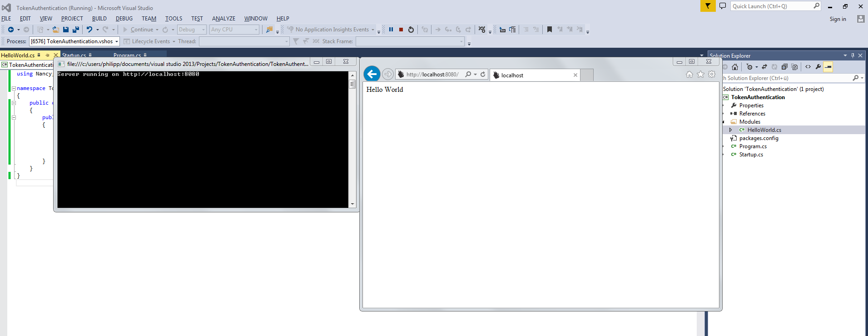Click the Save All toolbar icon
This screenshot has width=868, height=336.
point(76,30)
